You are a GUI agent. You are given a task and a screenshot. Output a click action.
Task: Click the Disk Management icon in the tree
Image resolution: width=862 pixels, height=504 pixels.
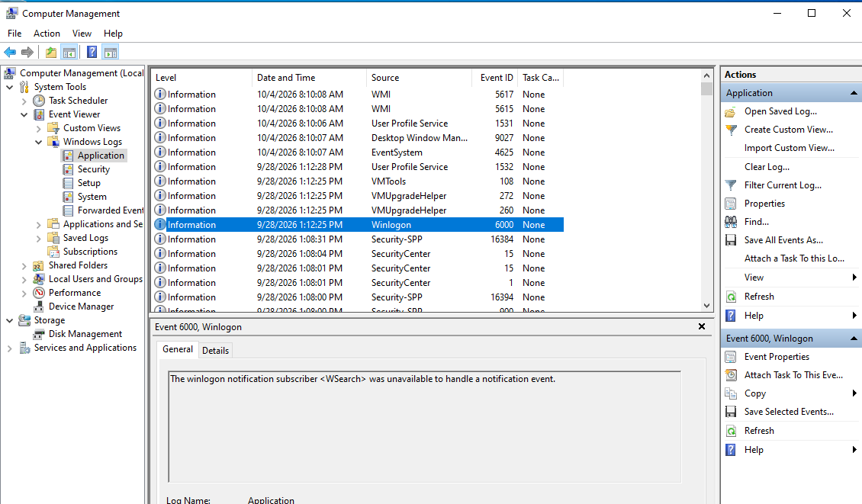click(38, 334)
